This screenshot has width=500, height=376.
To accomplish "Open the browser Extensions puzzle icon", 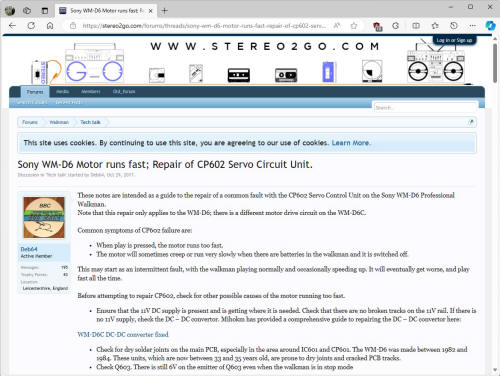I will 396,26.
